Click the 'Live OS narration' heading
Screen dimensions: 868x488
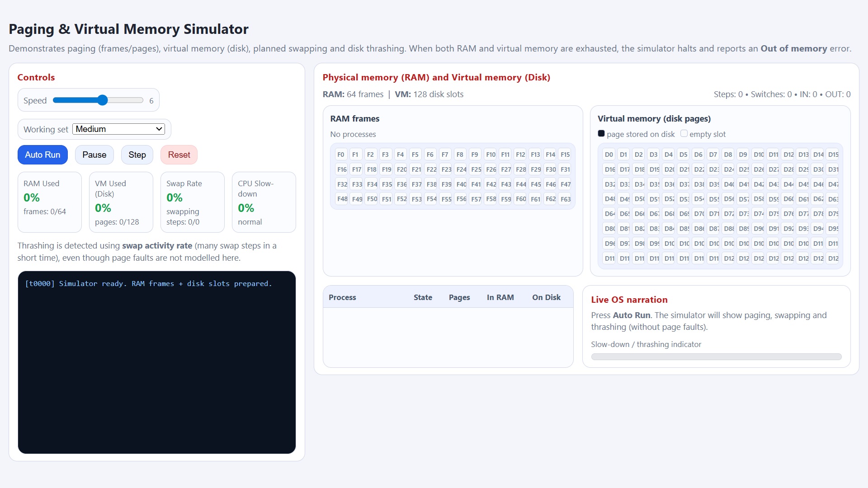[629, 300]
